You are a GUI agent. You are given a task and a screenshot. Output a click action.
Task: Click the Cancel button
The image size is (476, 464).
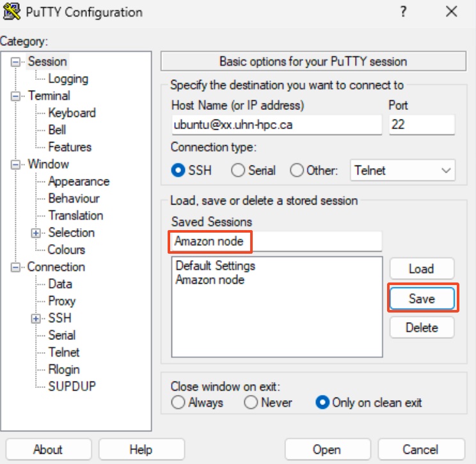pyautogui.click(x=421, y=449)
